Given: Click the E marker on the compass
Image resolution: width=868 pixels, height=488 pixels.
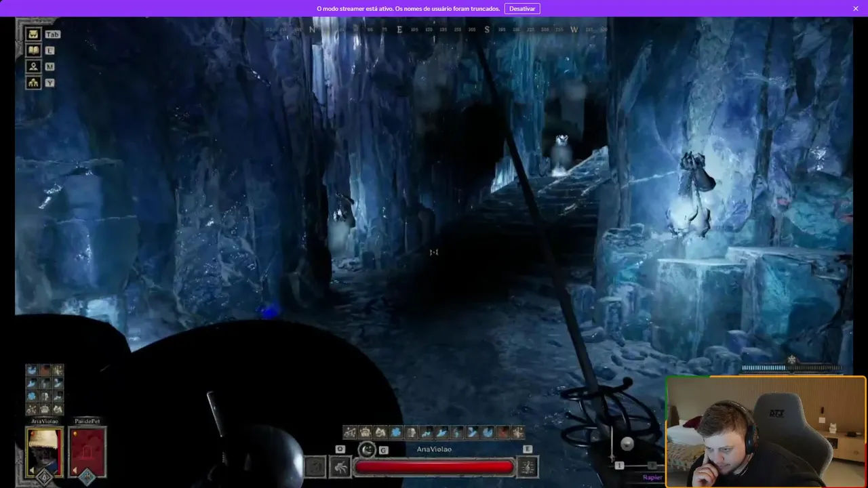Looking at the screenshot, I should [x=399, y=30].
